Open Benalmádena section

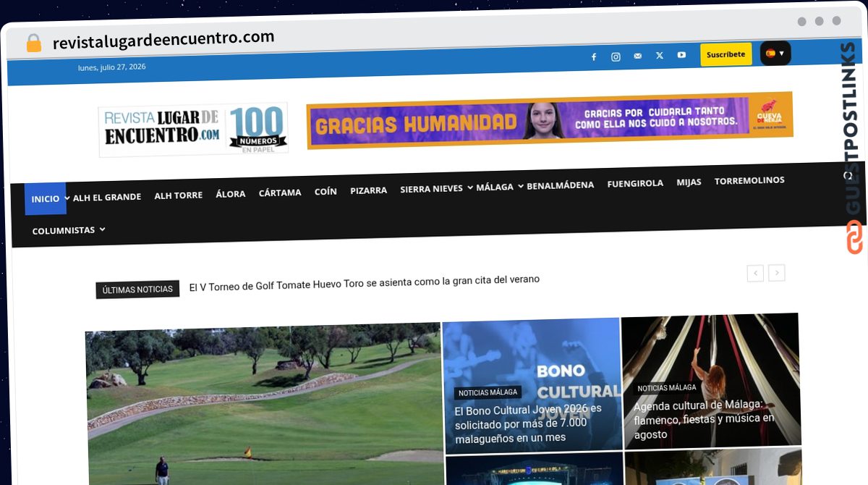click(x=560, y=185)
